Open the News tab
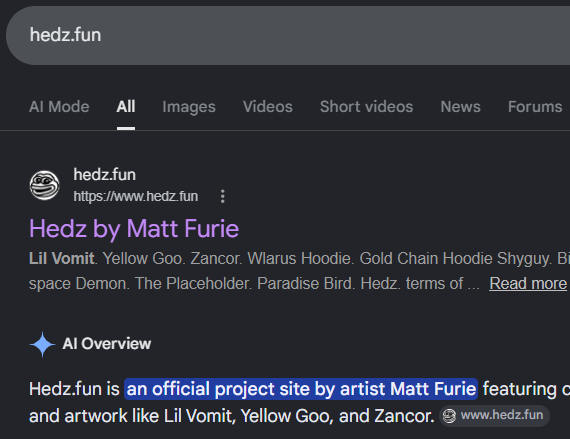570x439 pixels. (461, 107)
